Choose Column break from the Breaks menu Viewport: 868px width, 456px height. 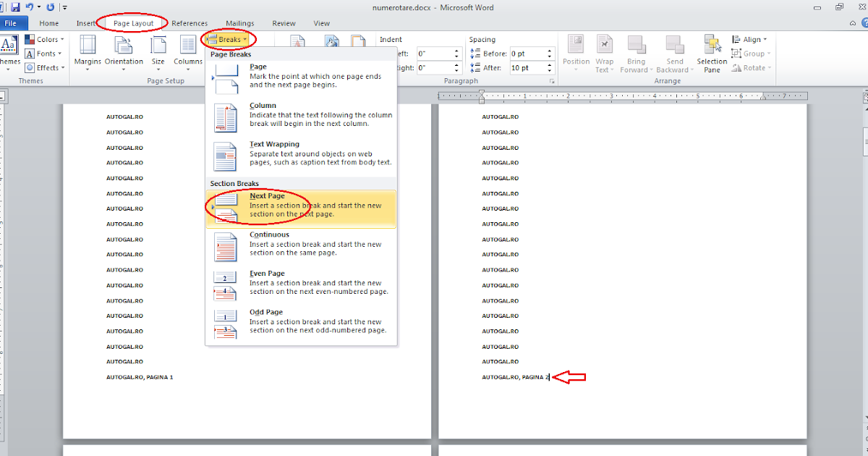pos(301,116)
